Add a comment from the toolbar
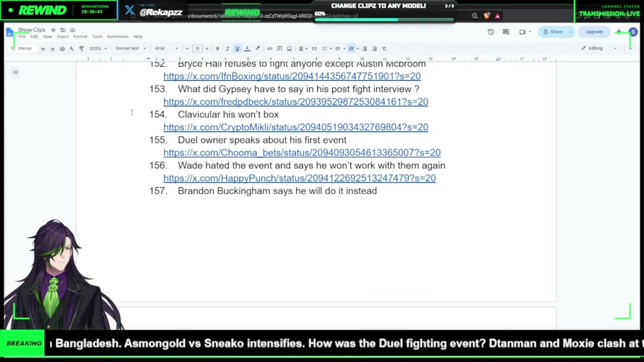The width and height of the screenshot is (644, 362). pyautogui.click(x=279, y=49)
